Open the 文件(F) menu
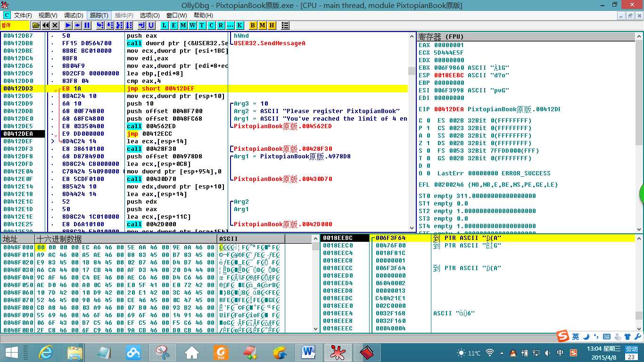644x362 pixels. 23,16
